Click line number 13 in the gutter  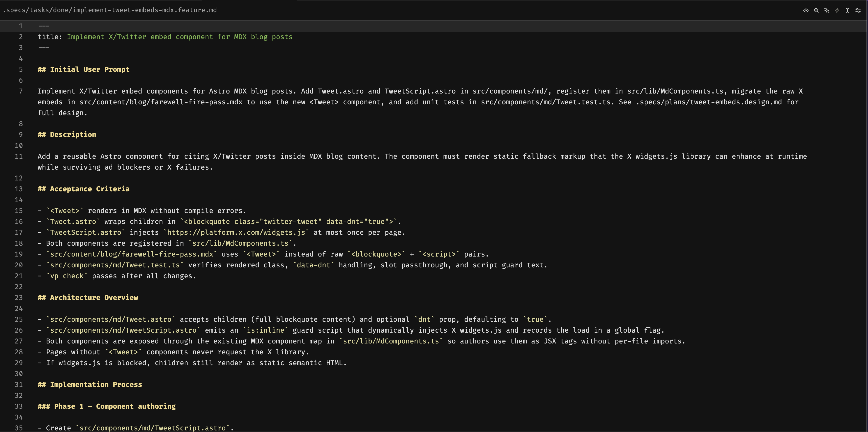[x=19, y=189]
